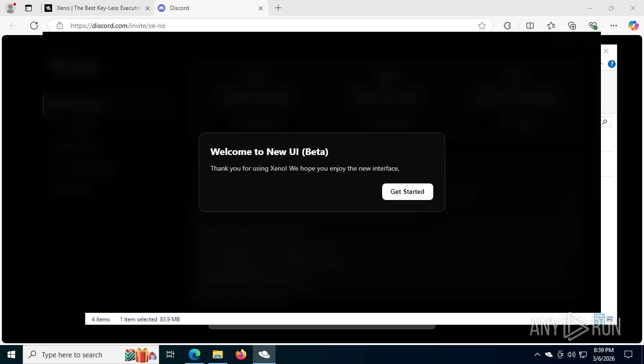Go back to the previous page
Screen dimensions: 644x364
pyautogui.click(x=13, y=26)
